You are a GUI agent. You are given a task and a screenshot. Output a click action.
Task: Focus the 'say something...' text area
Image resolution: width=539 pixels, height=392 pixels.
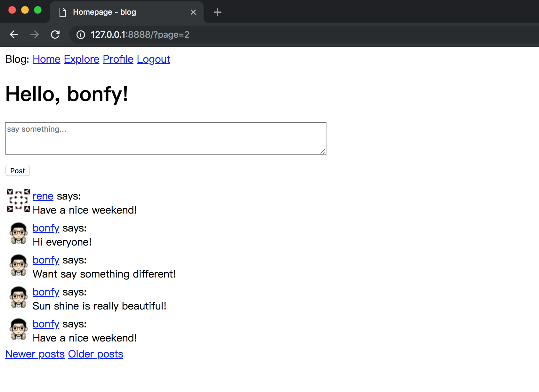point(165,138)
